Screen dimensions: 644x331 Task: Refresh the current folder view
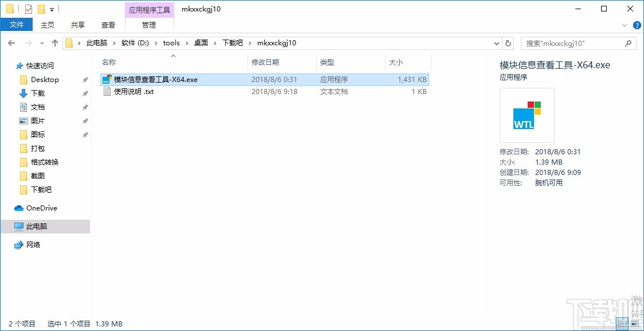pos(508,43)
